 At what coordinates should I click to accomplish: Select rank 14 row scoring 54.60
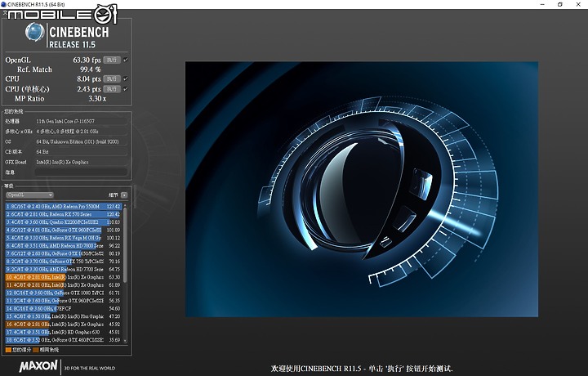[64, 308]
